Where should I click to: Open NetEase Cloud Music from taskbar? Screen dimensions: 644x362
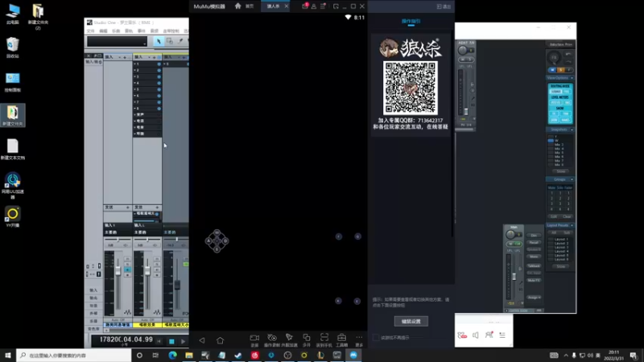(254, 355)
